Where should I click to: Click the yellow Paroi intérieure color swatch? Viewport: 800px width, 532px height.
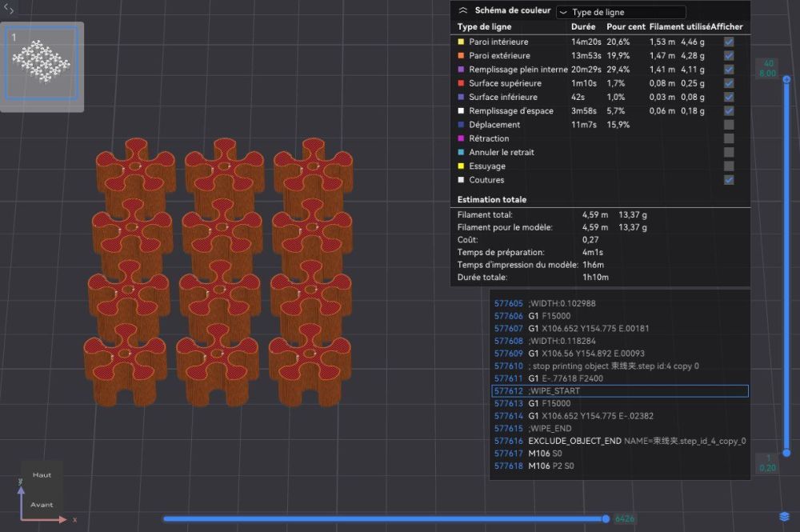pos(461,42)
